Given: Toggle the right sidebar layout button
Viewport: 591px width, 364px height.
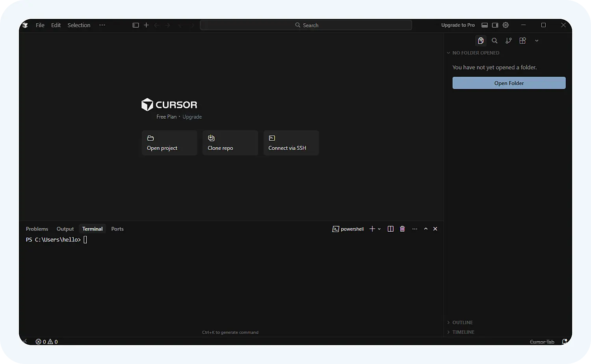Looking at the screenshot, I should (x=495, y=25).
